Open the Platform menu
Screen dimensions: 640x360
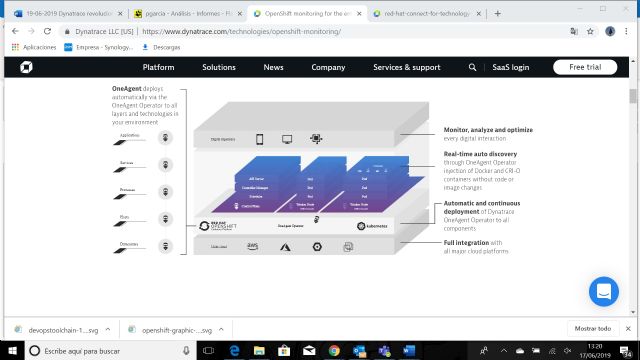click(158, 67)
